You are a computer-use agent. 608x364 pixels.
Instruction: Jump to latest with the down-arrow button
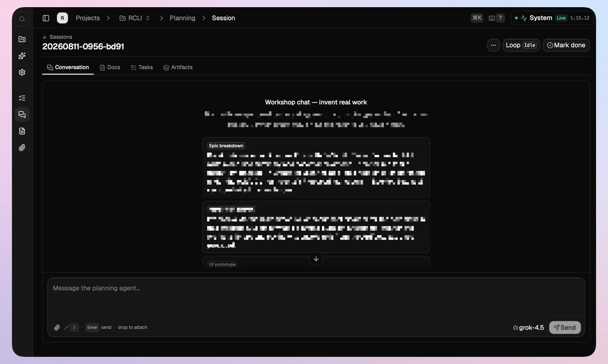click(x=316, y=258)
